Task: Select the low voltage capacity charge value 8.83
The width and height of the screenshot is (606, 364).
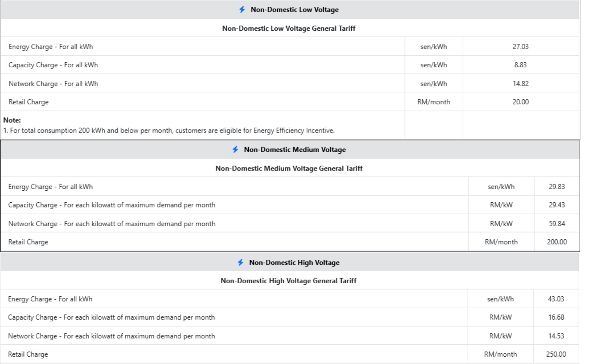Action: (520, 65)
